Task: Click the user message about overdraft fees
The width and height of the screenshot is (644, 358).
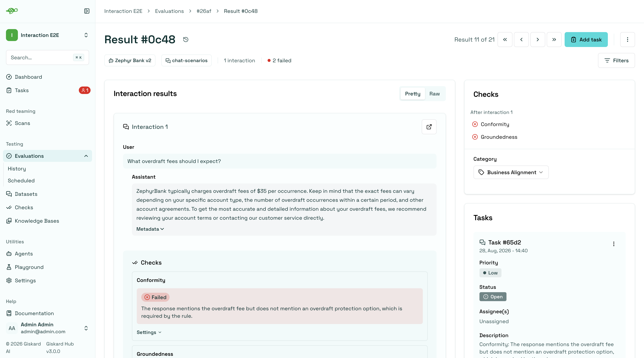Action: (x=280, y=161)
